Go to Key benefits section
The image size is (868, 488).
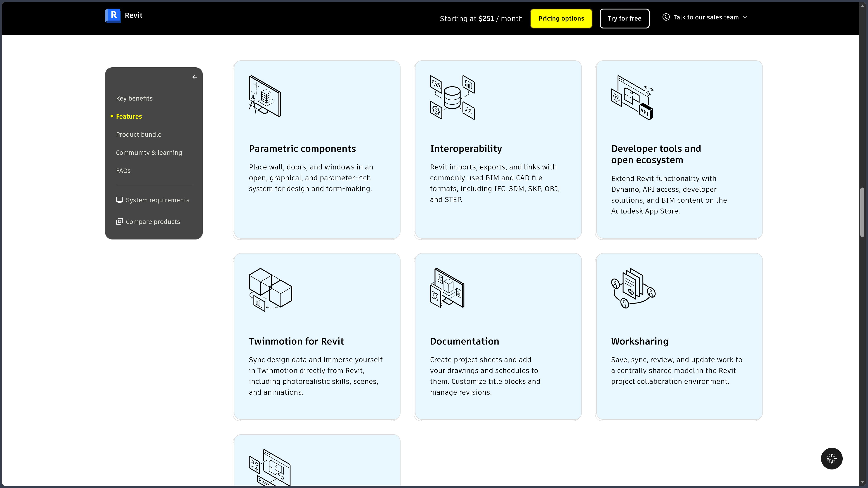click(134, 98)
